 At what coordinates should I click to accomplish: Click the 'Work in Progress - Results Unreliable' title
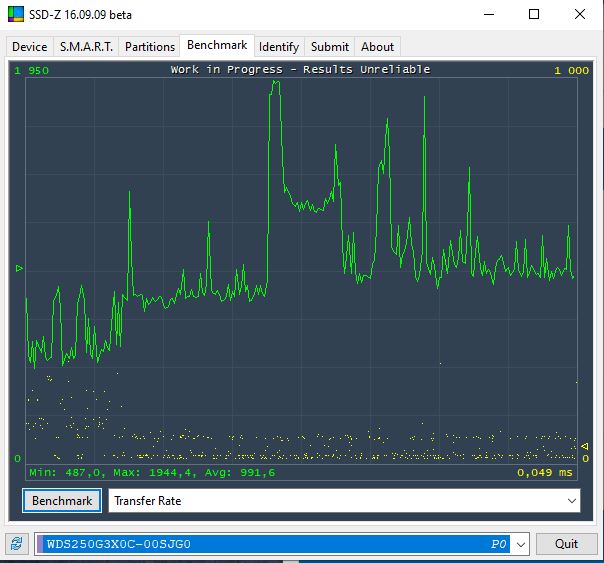click(x=300, y=70)
